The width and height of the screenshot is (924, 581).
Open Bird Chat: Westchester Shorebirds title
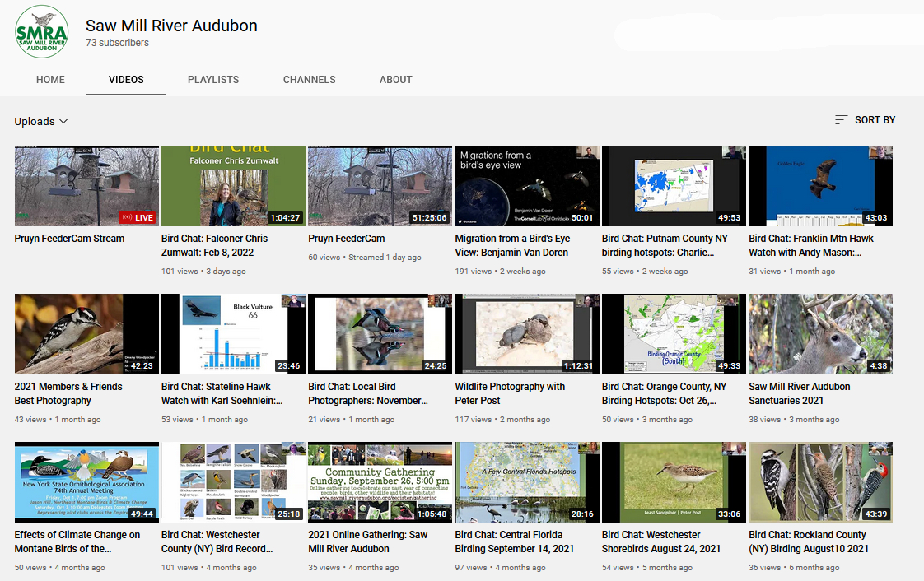click(661, 541)
